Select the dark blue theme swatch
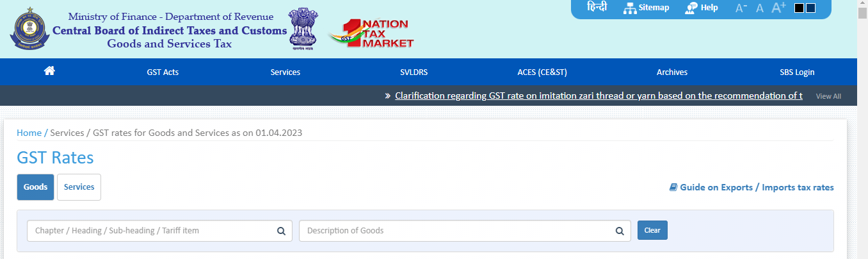The height and width of the screenshot is (259, 868). point(810,8)
